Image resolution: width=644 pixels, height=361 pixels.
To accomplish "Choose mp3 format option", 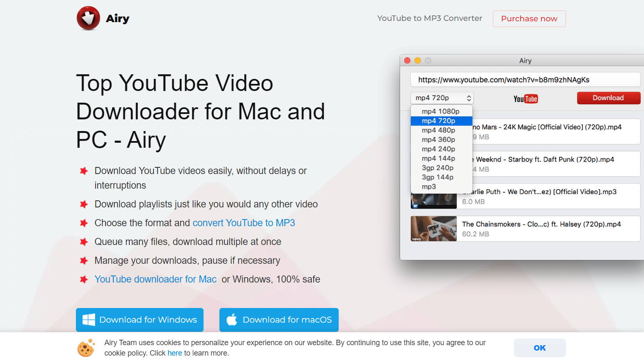I will [442, 187].
